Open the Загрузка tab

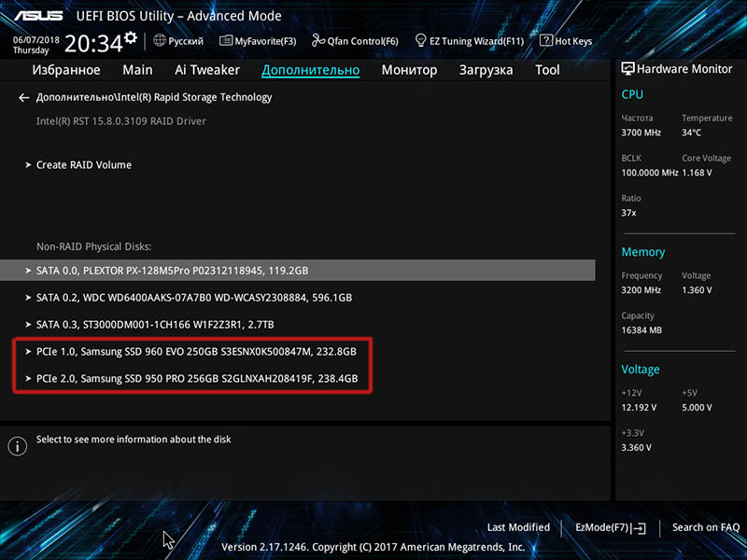486,70
